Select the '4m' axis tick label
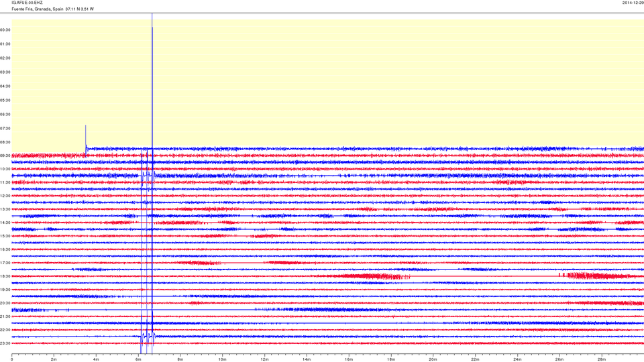Screen dimensions: 644x362 [x=96, y=359]
